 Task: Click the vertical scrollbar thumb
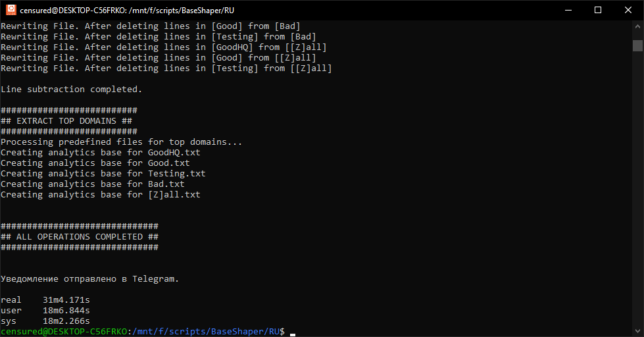(637, 45)
